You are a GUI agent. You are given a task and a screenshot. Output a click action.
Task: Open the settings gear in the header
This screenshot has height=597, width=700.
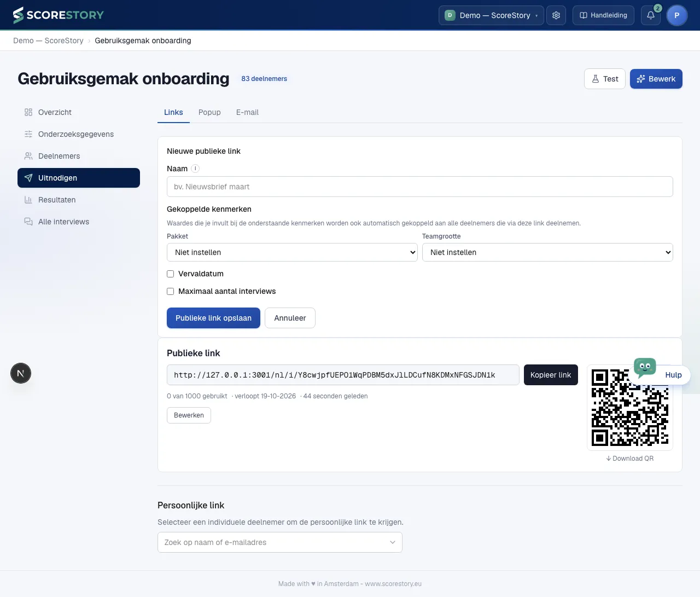click(556, 15)
